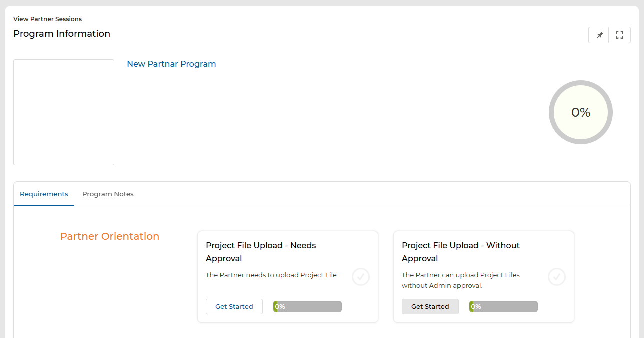Screen dimensions: 644x338
Task: Click 'without Admin approval' description text
Action: (442, 286)
